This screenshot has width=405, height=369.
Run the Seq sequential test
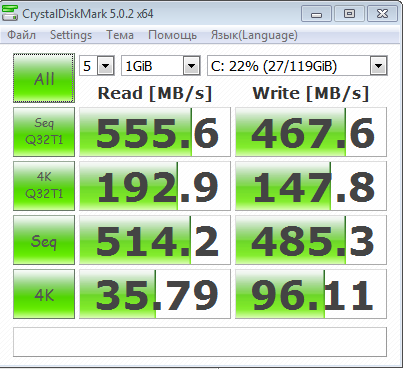coord(44,240)
